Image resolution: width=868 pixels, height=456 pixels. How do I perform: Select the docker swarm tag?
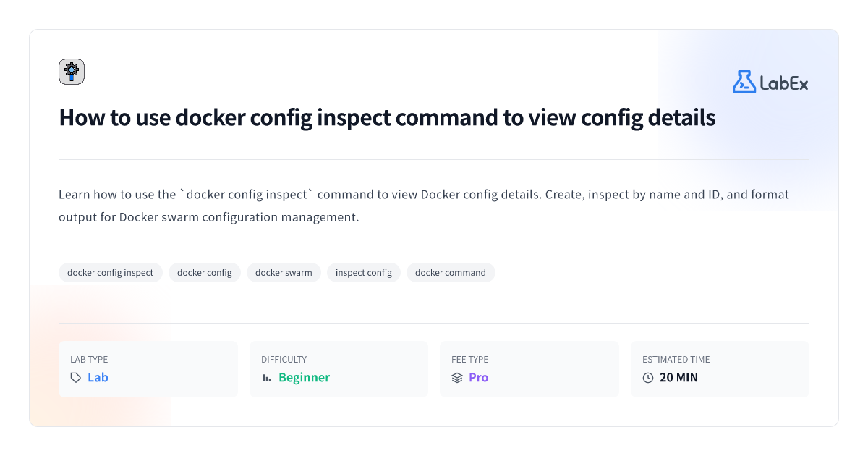tap(284, 273)
